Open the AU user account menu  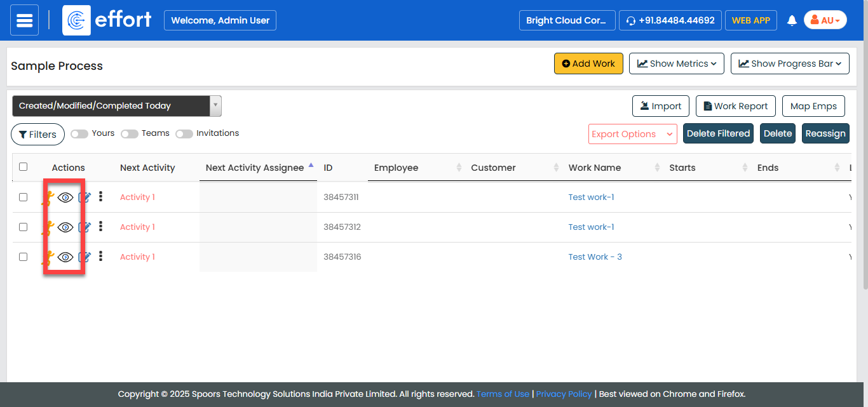click(x=825, y=20)
